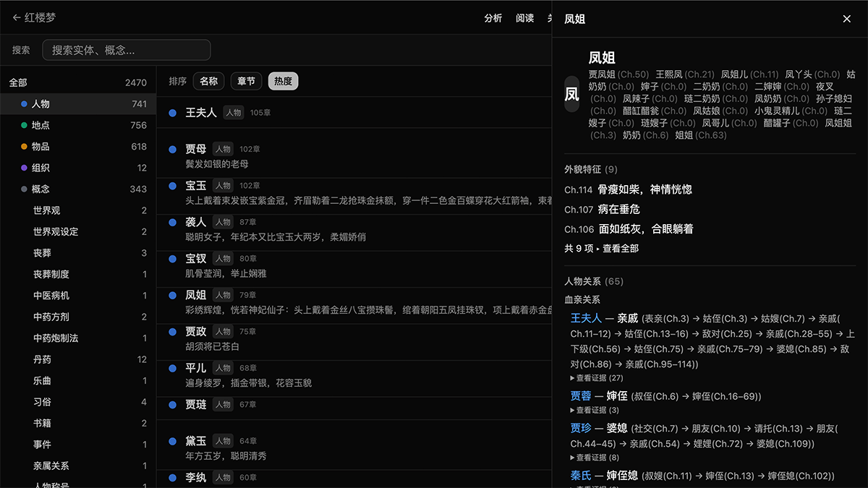Click the X icon on the 凤姐 panel
Image resolution: width=868 pixels, height=488 pixels.
pos(846,19)
